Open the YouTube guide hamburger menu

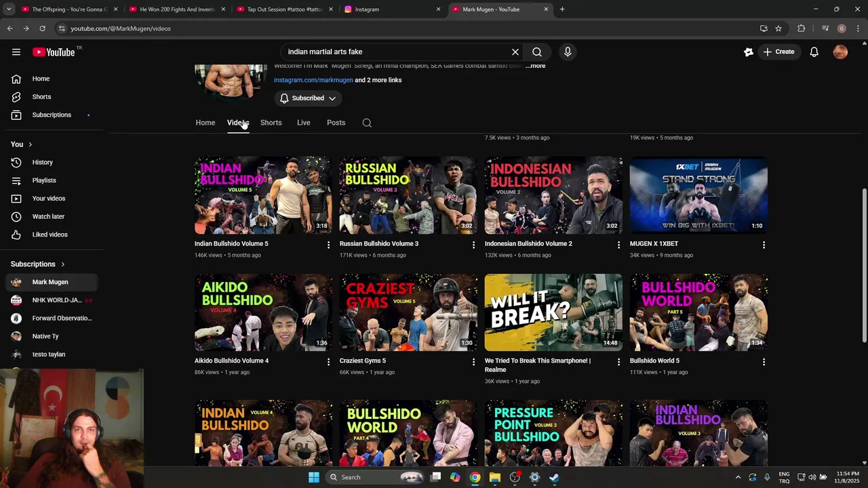point(16,52)
